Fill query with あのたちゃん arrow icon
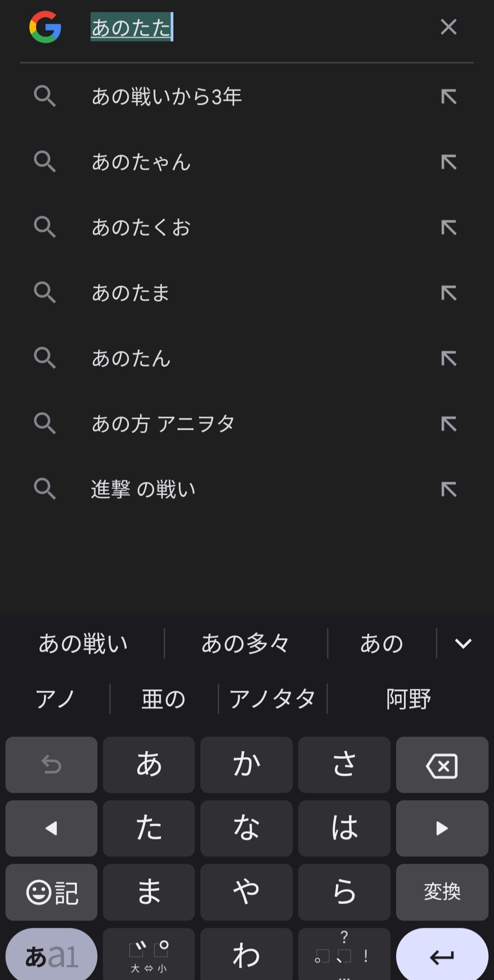The height and width of the screenshot is (980, 494). pyautogui.click(x=448, y=162)
